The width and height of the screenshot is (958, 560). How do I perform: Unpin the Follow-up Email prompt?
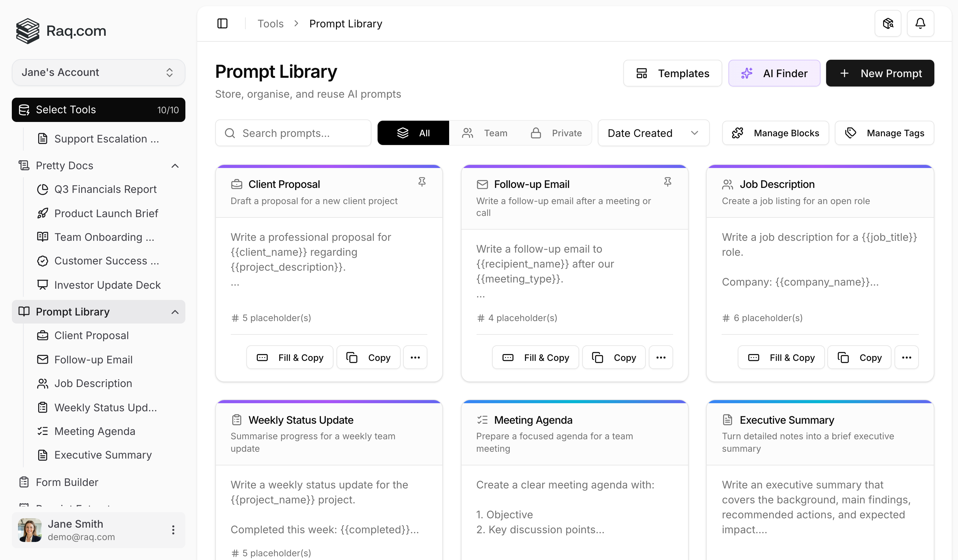click(668, 182)
